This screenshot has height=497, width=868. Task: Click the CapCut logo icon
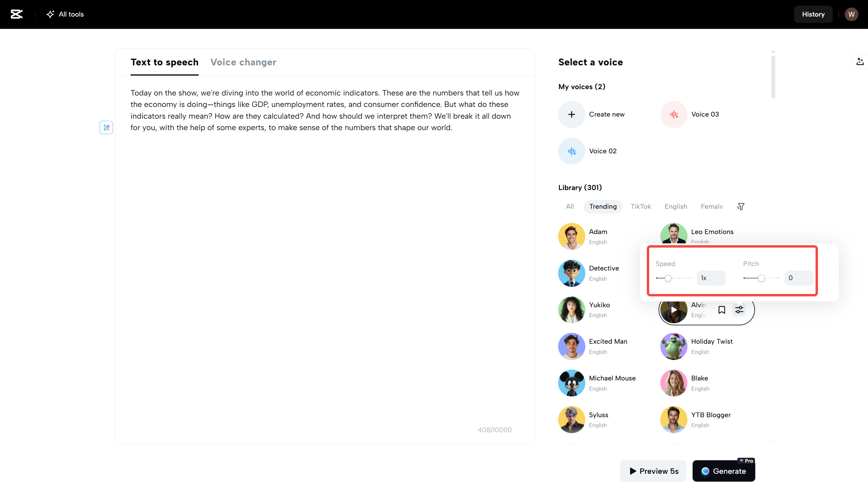click(x=16, y=14)
